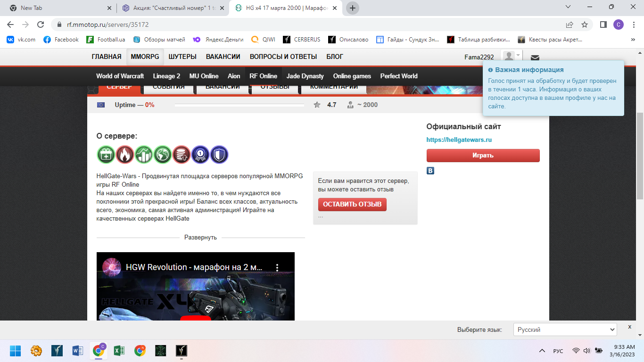Open the Chrome profile avatar C
This screenshot has width=644, height=362.
[x=619, y=25]
